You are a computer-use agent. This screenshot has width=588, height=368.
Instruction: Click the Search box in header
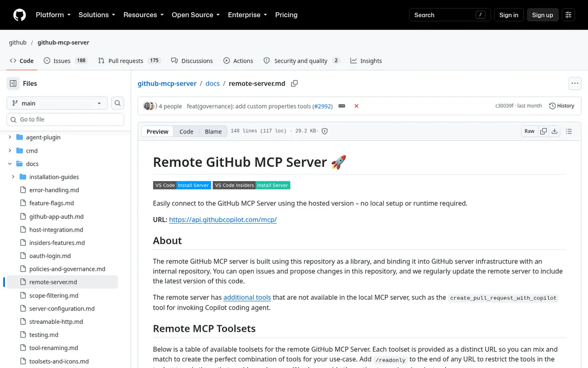coord(449,15)
